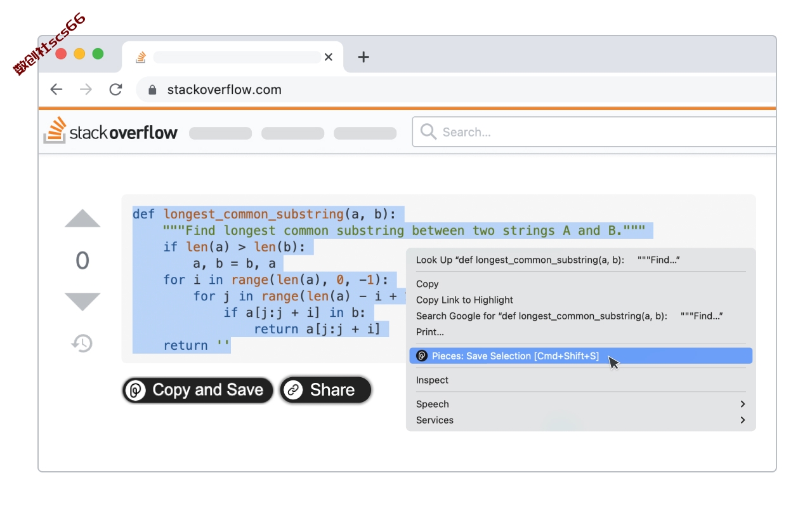This screenshot has width=812, height=508.
Task: Expand the Speech submenu
Action: [580, 404]
